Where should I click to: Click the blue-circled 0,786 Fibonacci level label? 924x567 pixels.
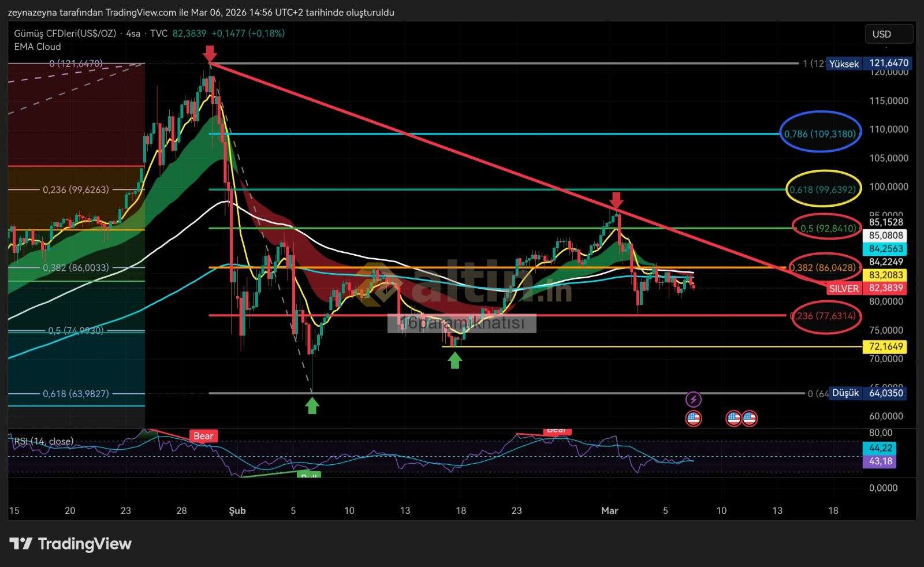tap(819, 134)
